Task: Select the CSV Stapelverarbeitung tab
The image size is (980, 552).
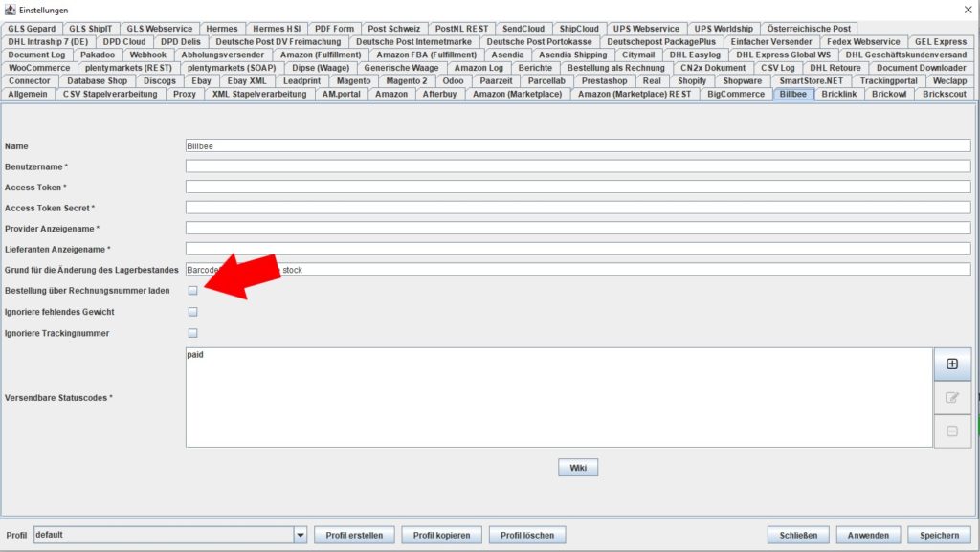Action: click(110, 94)
